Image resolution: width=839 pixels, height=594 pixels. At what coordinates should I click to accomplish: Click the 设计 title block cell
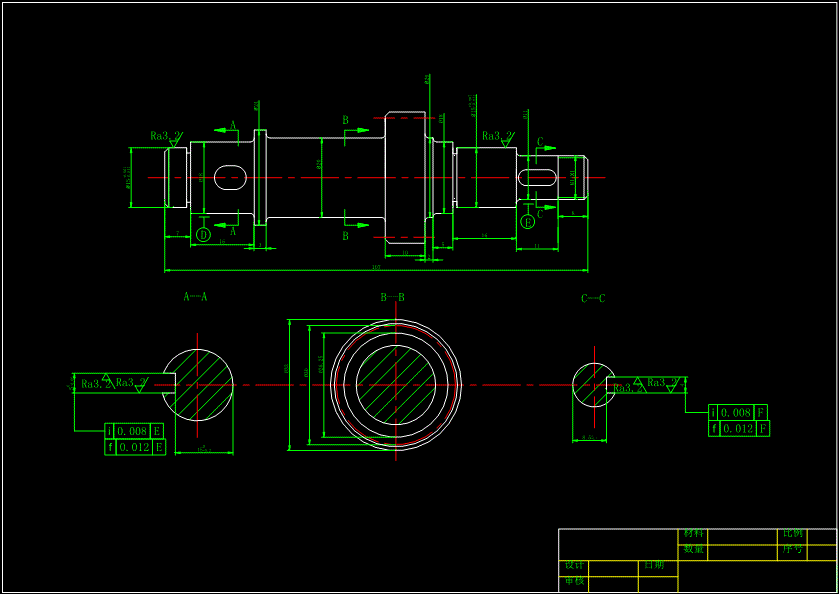(x=575, y=566)
